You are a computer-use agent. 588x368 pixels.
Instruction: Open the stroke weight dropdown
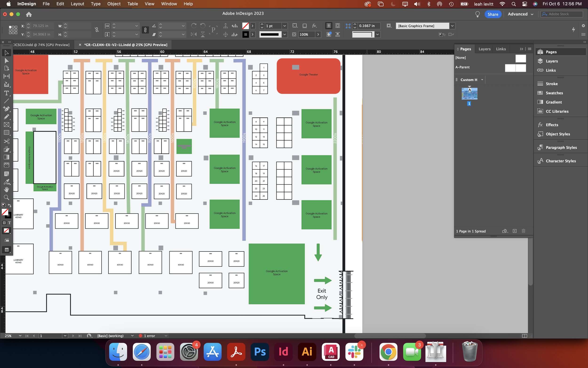point(284,26)
